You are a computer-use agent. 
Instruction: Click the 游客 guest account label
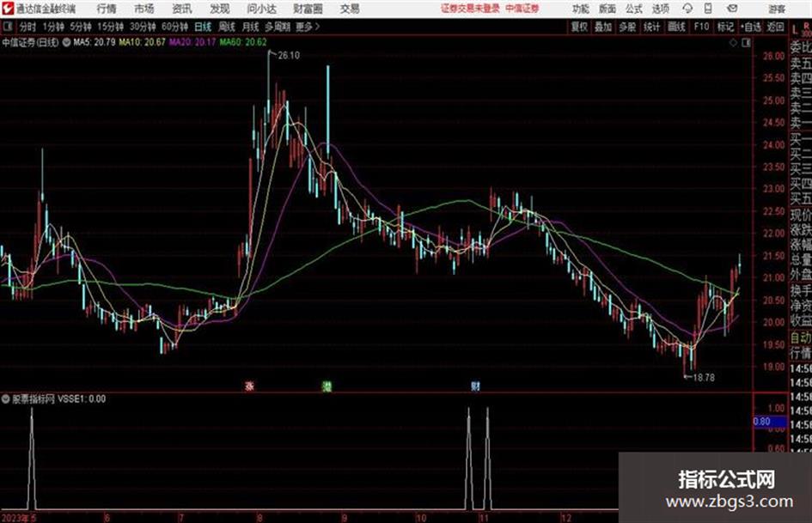click(776, 9)
